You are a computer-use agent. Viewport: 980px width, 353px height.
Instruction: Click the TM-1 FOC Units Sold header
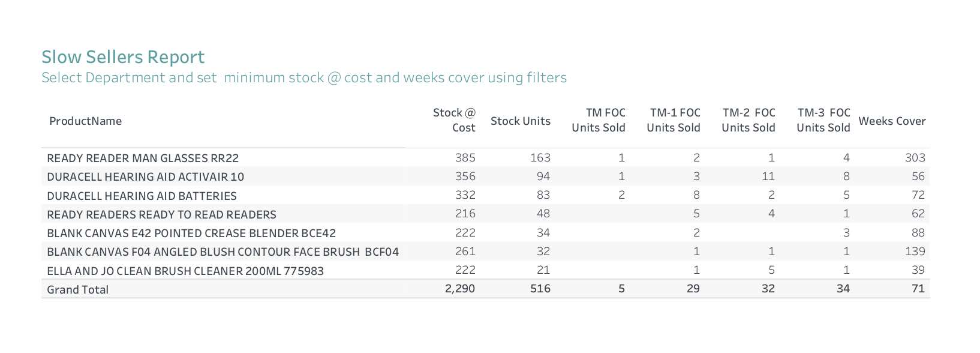tap(673, 120)
